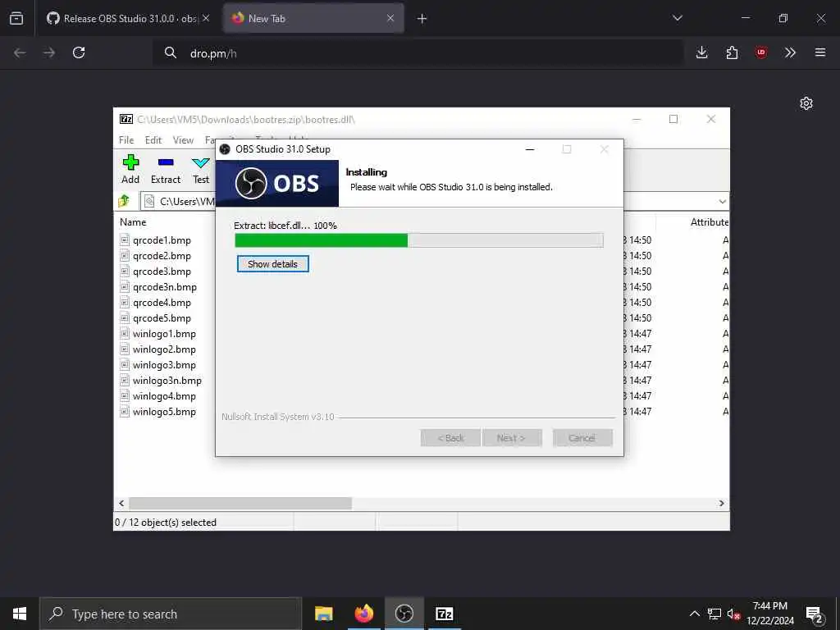This screenshot has width=840, height=630.
Task: Click the OBS installation progress bar
Action: coord(419,240)
